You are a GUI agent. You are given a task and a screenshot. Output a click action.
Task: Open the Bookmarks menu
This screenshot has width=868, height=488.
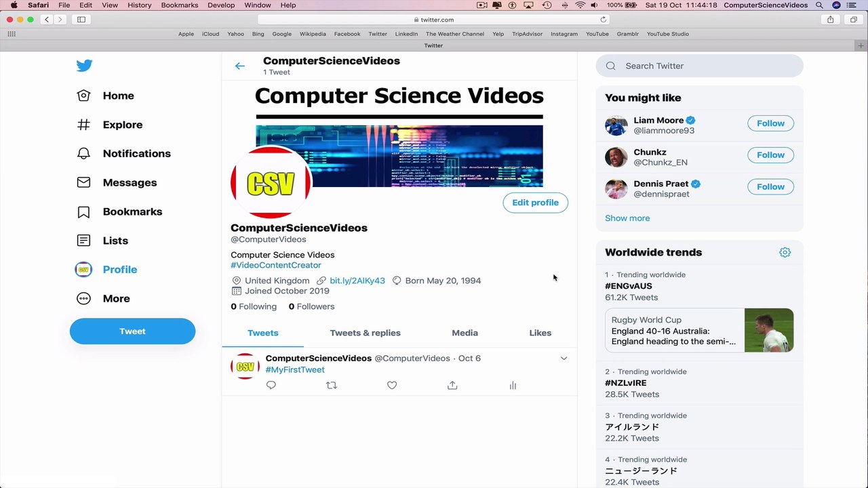pyautogui.click(x=180, y=5)
